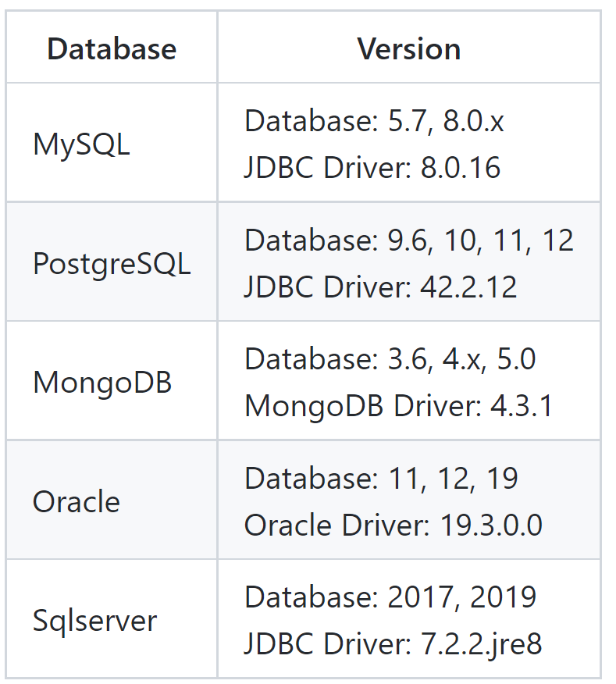616x684 pixels.
Task: Select the PostgreSQL cell
Action: 112,264
